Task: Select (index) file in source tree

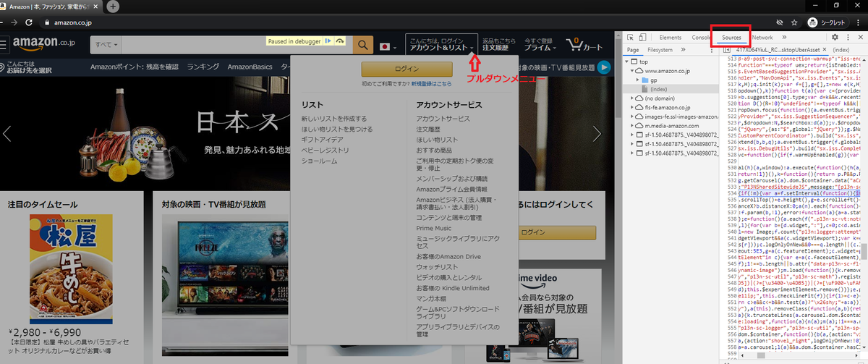Action: coord(658,89)
